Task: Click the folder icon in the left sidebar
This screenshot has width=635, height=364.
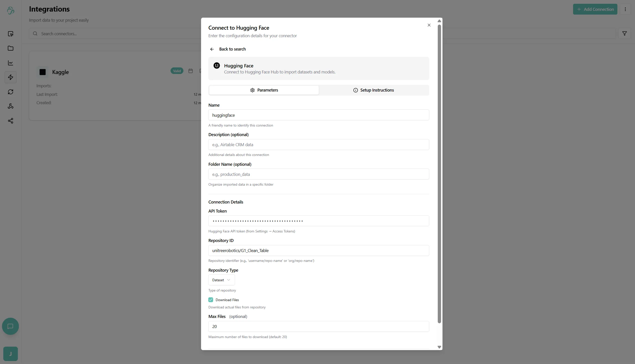Action: [x=11, y=48]
